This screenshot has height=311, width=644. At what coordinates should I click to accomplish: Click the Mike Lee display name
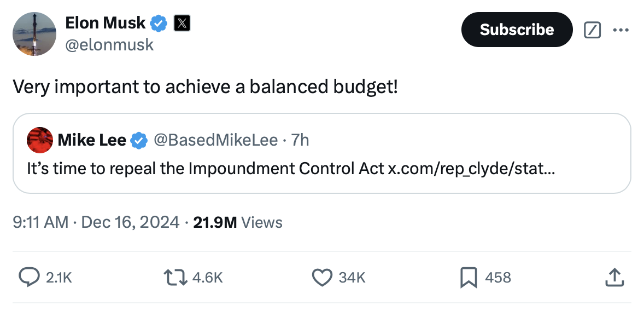point(92,140)
